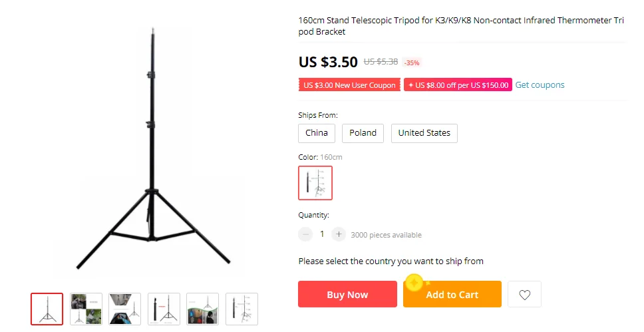Select the first tripod thumbnail
This screenshot has width=644, height=332.
tap(47, 309)
